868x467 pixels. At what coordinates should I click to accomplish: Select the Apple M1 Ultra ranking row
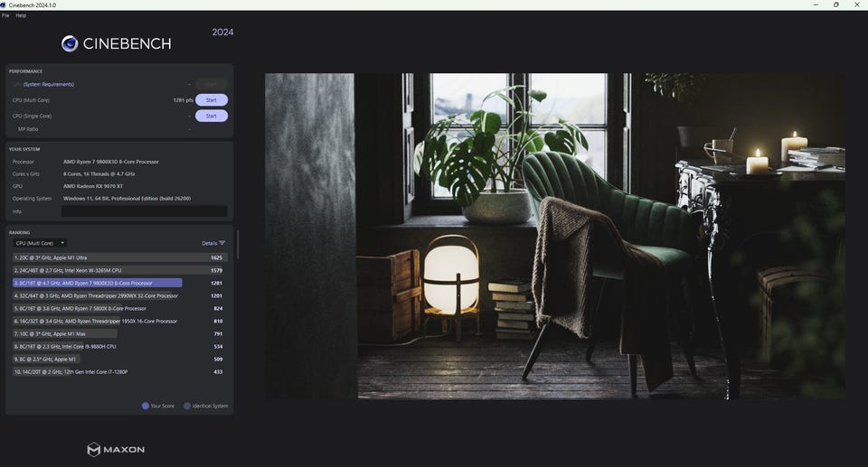119,257
